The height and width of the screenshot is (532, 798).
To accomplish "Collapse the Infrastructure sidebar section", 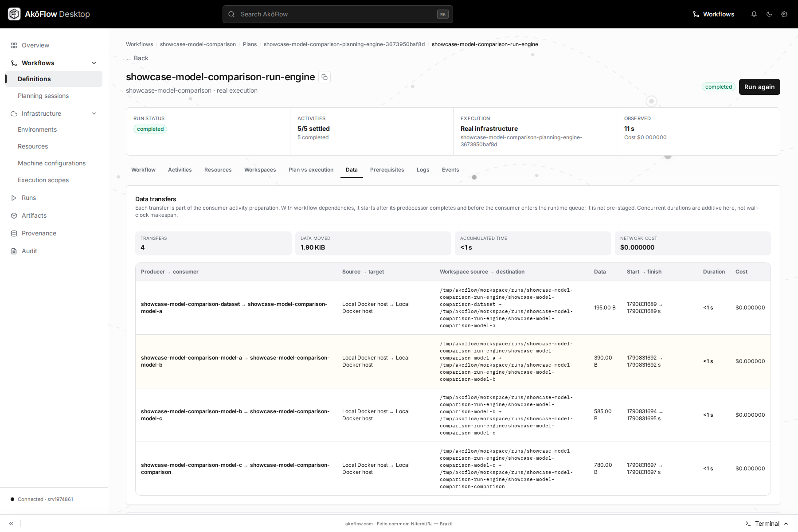I will pos(94,113).
